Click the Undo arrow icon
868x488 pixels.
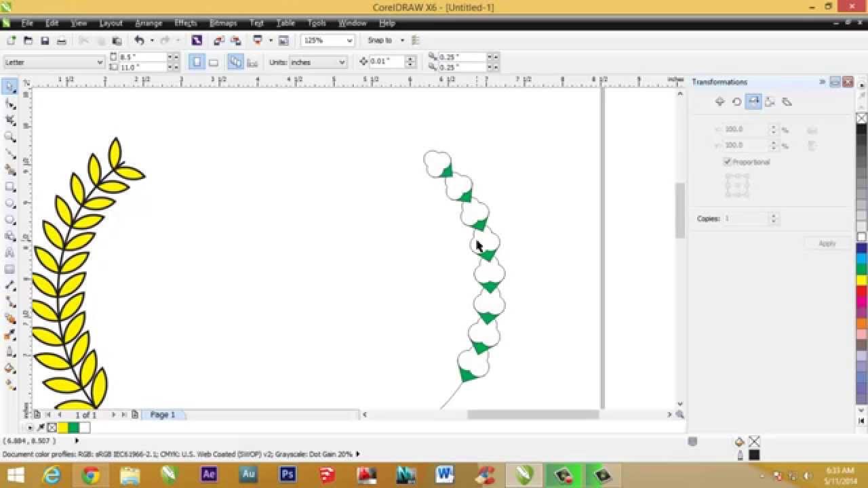[139, 41]
